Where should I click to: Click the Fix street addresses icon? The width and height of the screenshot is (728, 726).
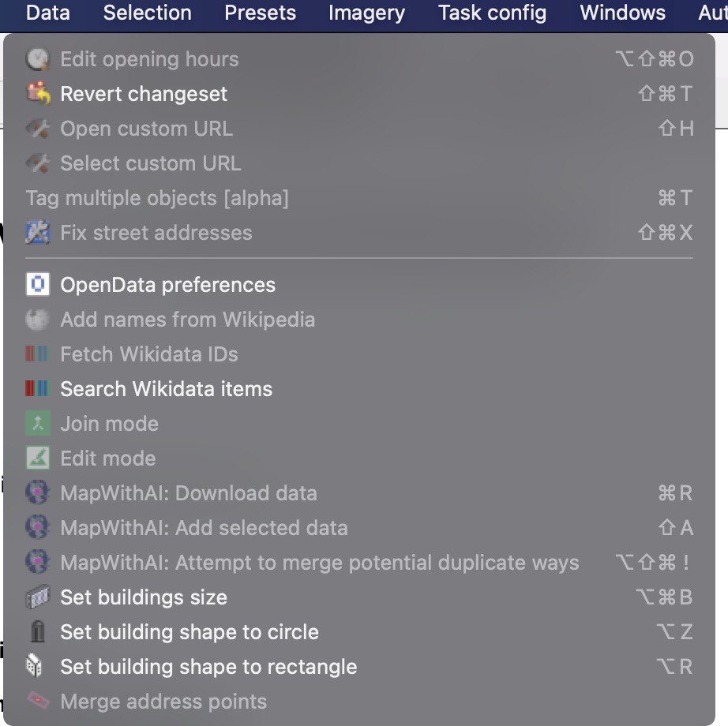[x=38, y=232]
